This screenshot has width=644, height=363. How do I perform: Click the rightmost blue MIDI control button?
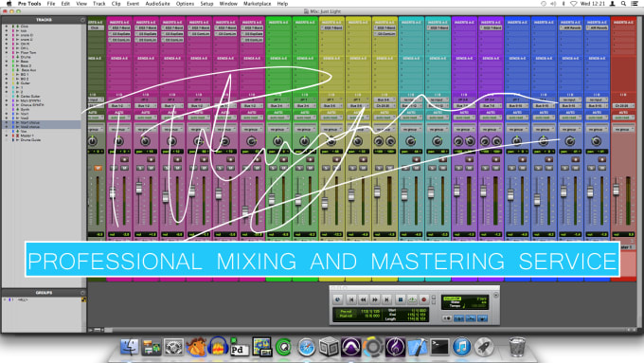point(482,318)
